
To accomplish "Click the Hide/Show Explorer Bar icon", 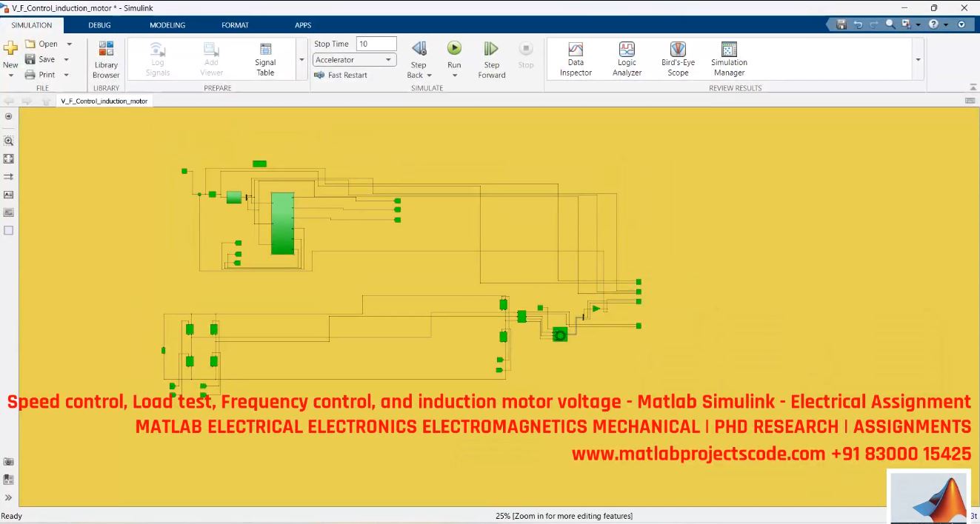I will coord(9,116).
